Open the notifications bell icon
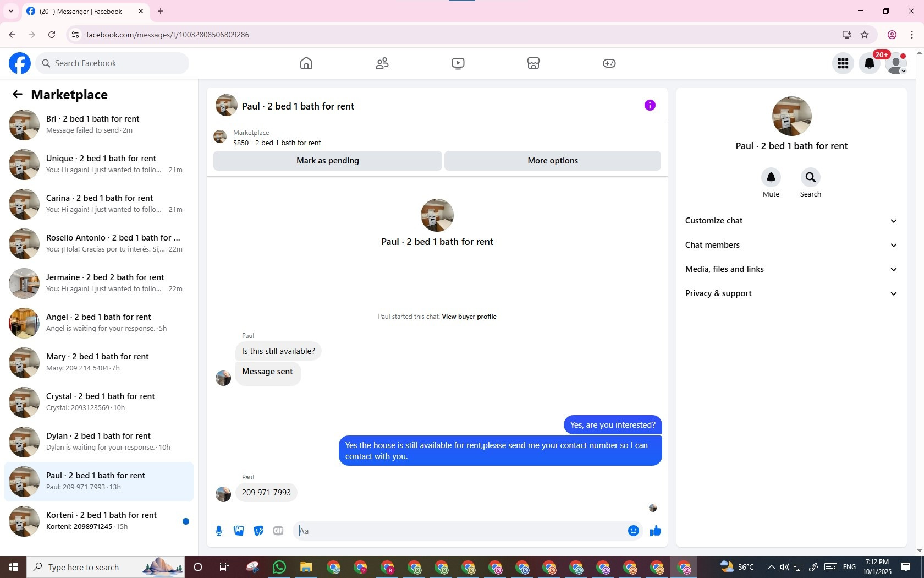 click(x=870, y=63)
